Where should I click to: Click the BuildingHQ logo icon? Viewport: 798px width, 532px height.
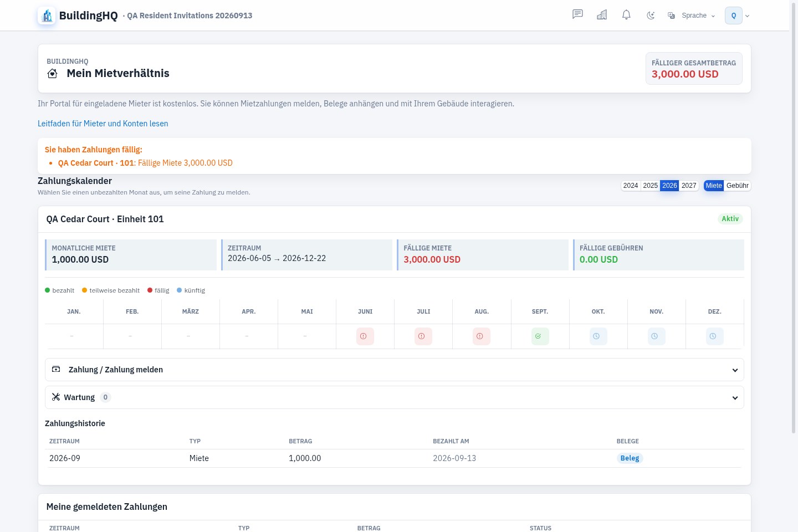(47, 16)
